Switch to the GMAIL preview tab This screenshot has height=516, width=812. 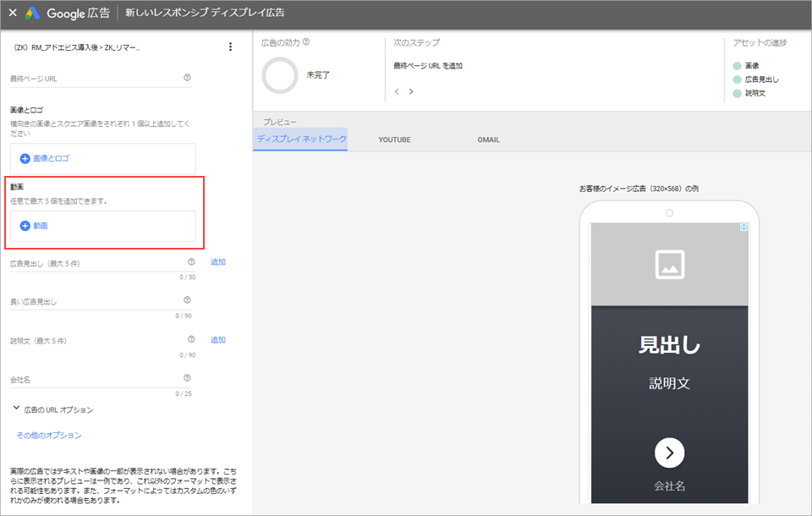(488, 140)
